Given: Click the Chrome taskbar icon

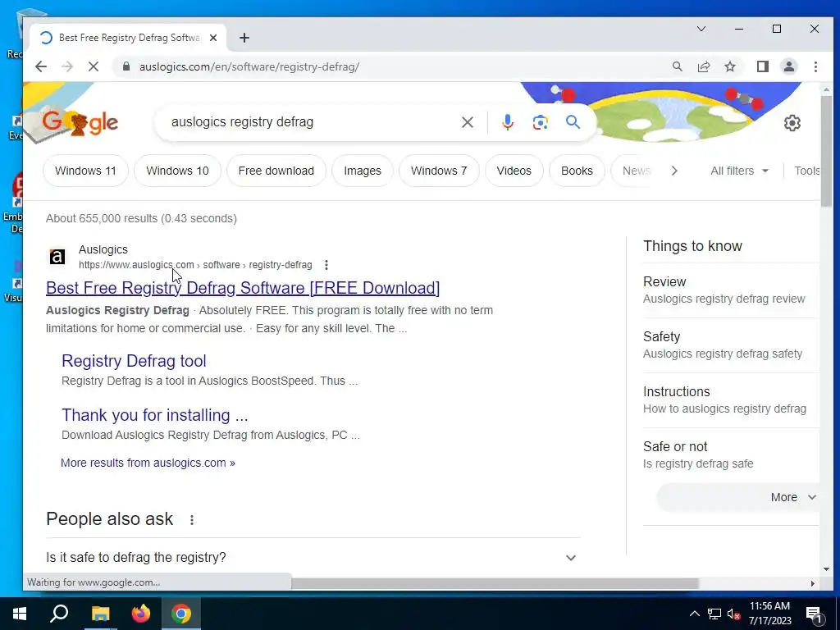Looking at the screenshot, I should click(x=181, y=614).
